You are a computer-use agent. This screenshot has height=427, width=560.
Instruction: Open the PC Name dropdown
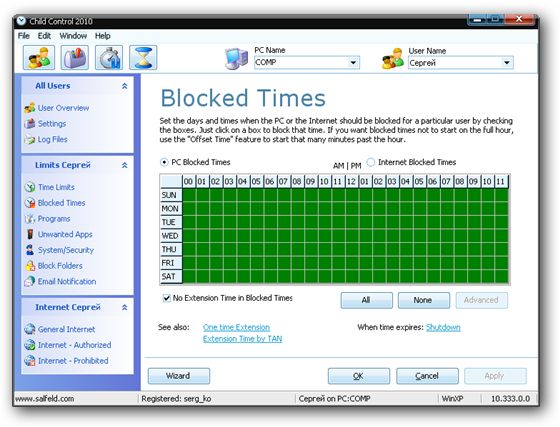pyautogui.click(x=353, y=62)
